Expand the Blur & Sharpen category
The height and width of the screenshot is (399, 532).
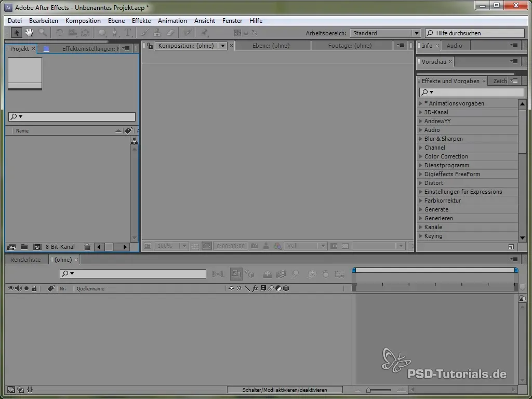(421, 139)
